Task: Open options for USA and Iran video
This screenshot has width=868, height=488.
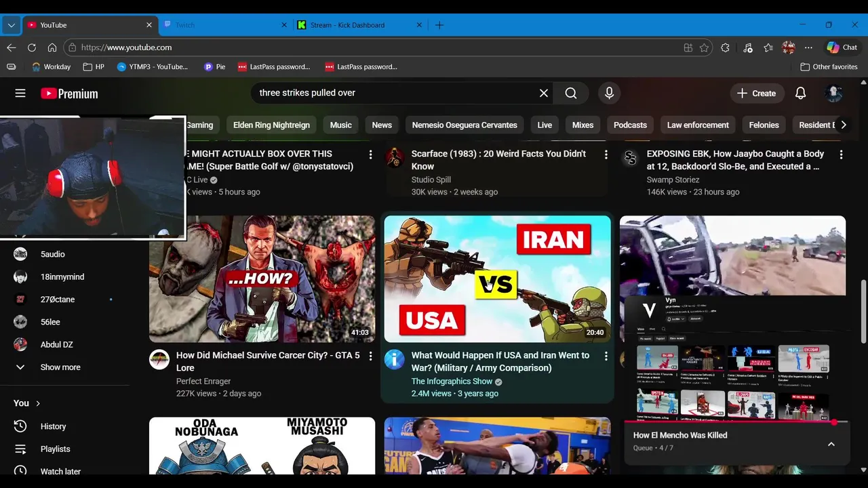Action: click(x=606, y=356)
